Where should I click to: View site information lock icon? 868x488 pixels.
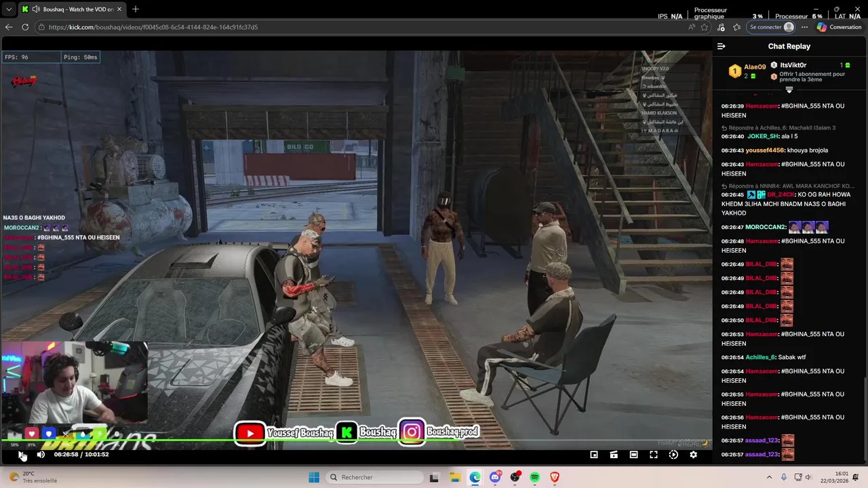point(41,27)
